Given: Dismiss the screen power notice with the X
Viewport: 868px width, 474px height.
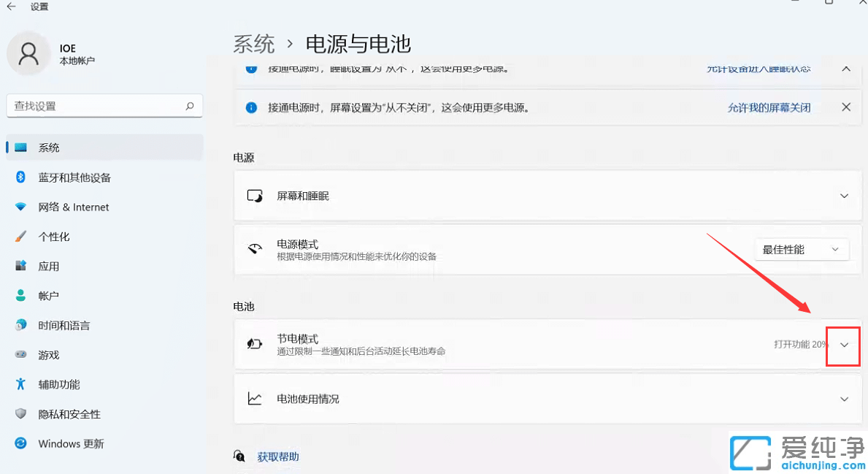Looking at the screenshot, I should [x=845, y=106].
